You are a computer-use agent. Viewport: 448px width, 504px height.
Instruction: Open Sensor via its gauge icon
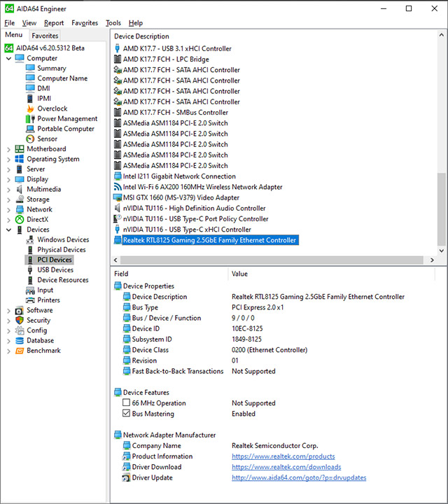30,139
